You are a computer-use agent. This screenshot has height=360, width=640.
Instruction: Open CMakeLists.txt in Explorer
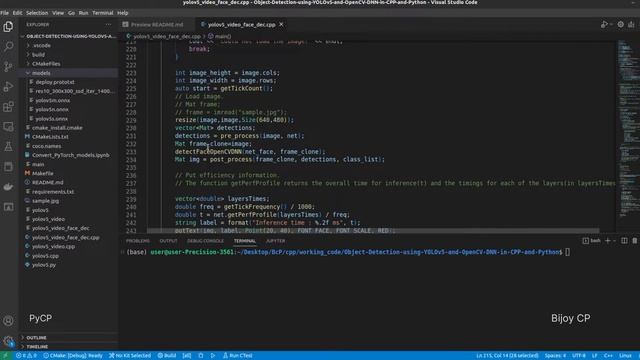(50, 137)
